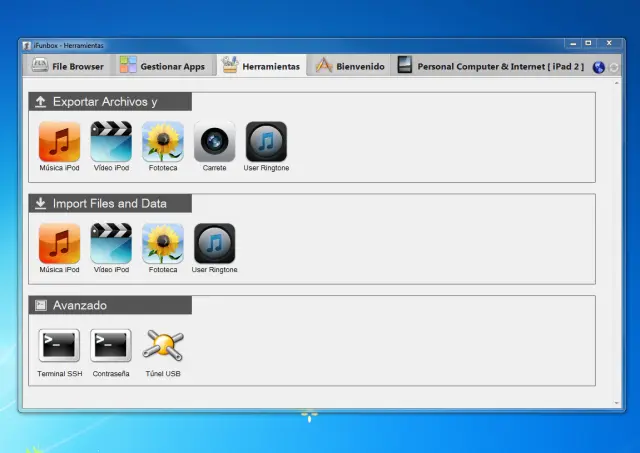The width and height of the screenshot is (640, 453).
Task: Select Personal Computer & Internet iPad 2 tab
Action: tap(490, 67)
